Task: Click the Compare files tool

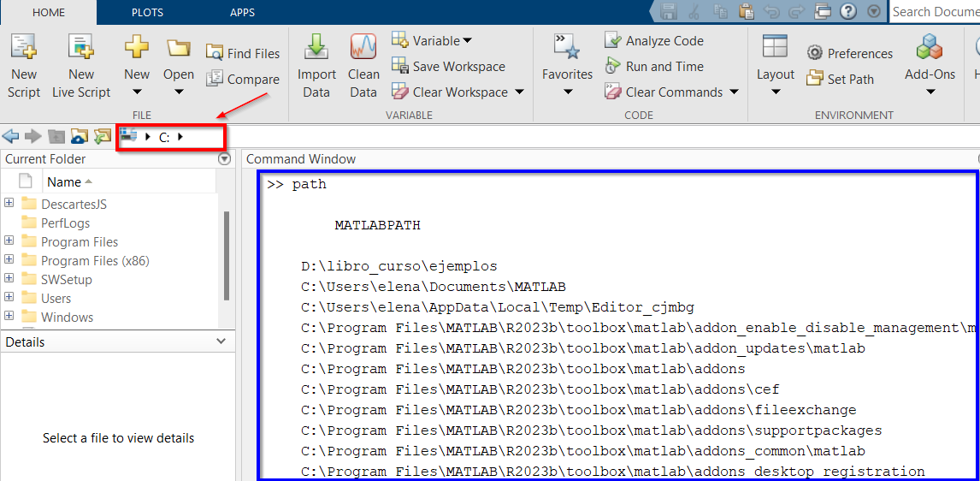Action: [243, 80]
